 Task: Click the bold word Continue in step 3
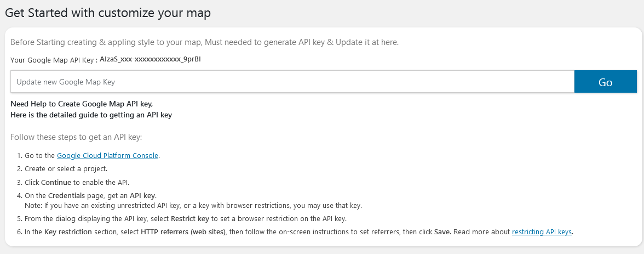click(56, 182)
